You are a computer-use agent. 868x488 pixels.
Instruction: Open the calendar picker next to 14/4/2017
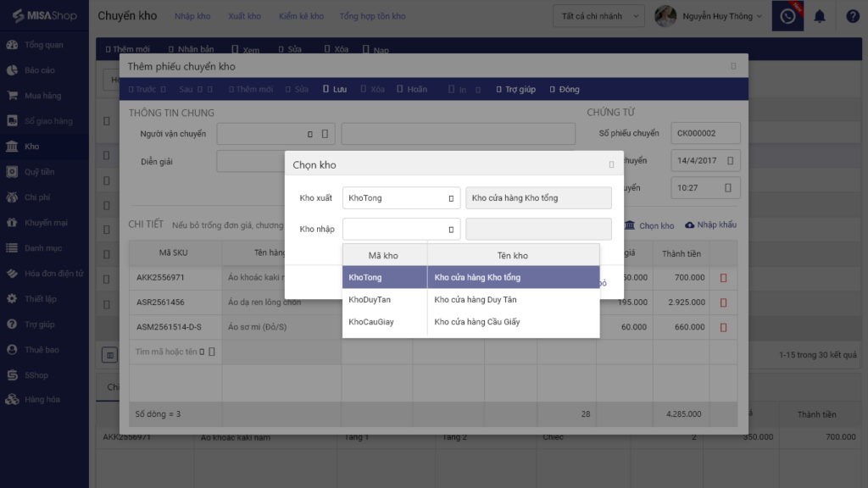tap(730, 160)
